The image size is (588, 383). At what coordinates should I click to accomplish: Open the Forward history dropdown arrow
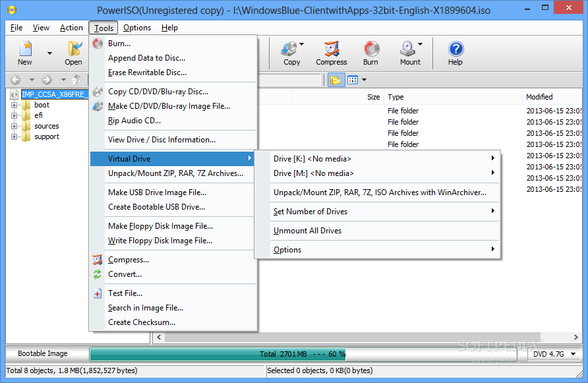pos(63,80)
